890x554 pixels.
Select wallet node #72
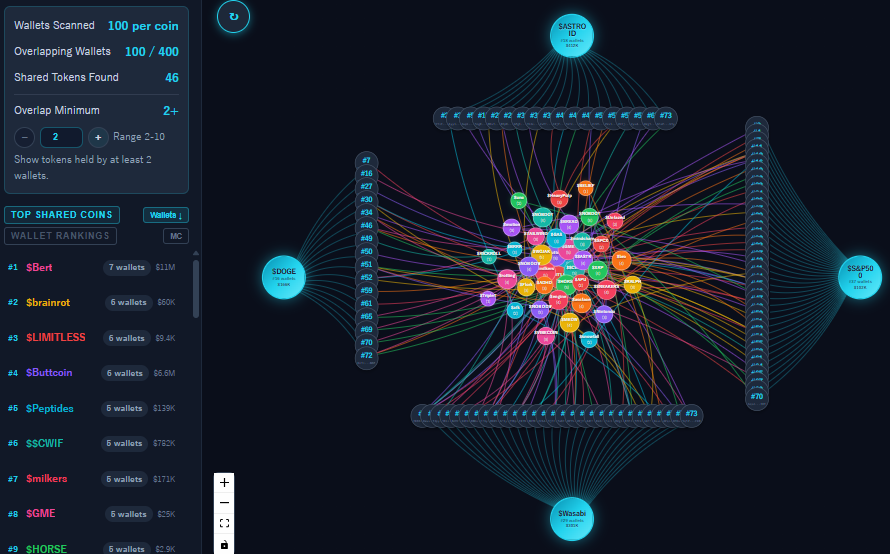click(366, 357)
